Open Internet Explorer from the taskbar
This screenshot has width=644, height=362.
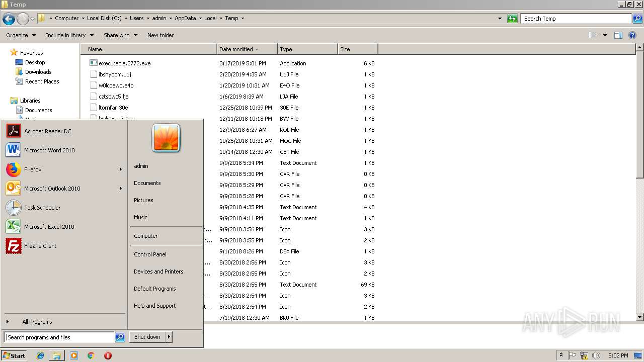[x=40, y=355]
